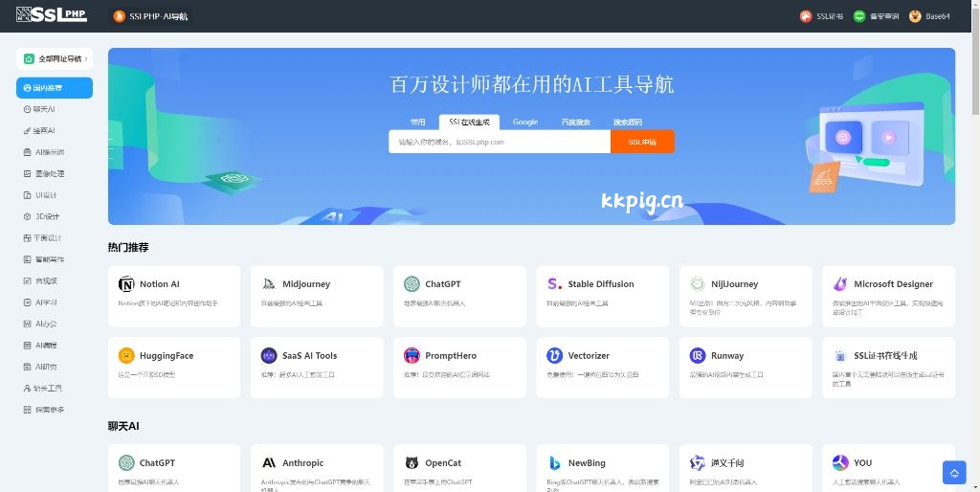The width and height of the screenshot is (980, 492).
Task: Click the page vertical scrollbar thumb
Action: click(975, 60)
